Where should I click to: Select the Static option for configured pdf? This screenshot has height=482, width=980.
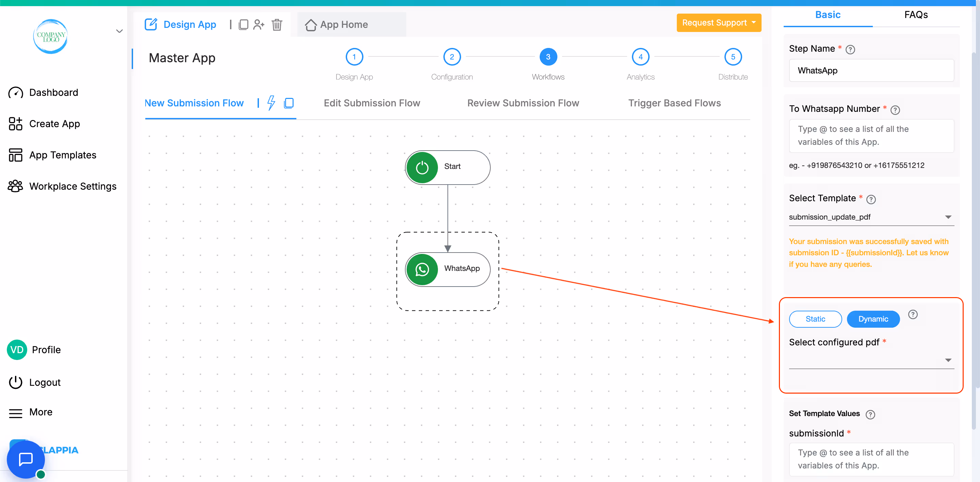[x=815, y=319]
